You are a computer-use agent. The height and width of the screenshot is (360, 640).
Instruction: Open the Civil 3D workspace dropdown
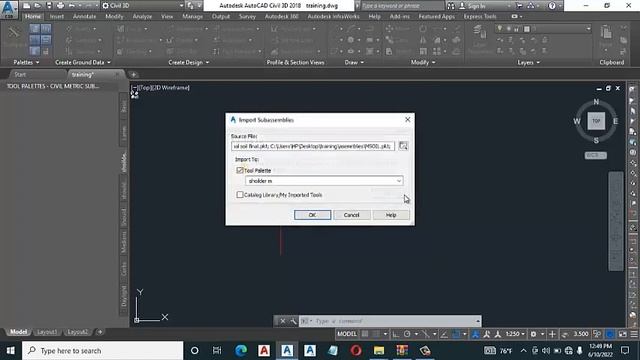[x=142, y=6]
